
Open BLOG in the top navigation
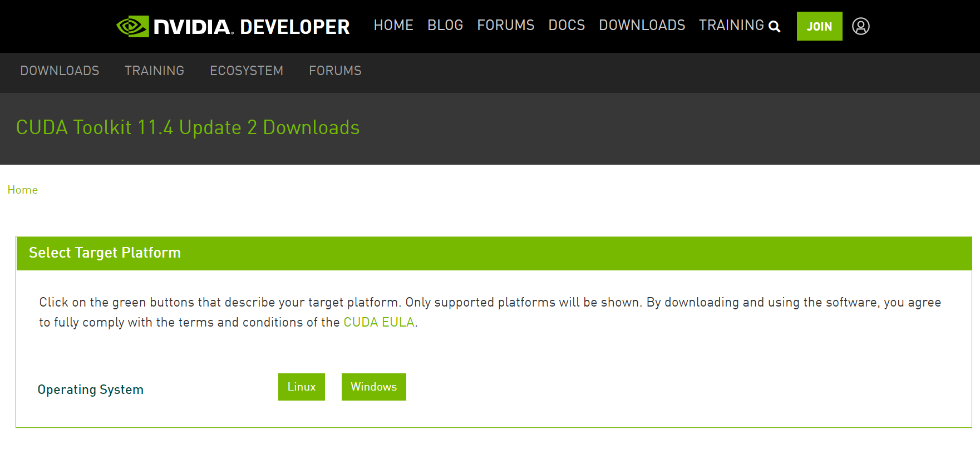[x=445, y=25]
